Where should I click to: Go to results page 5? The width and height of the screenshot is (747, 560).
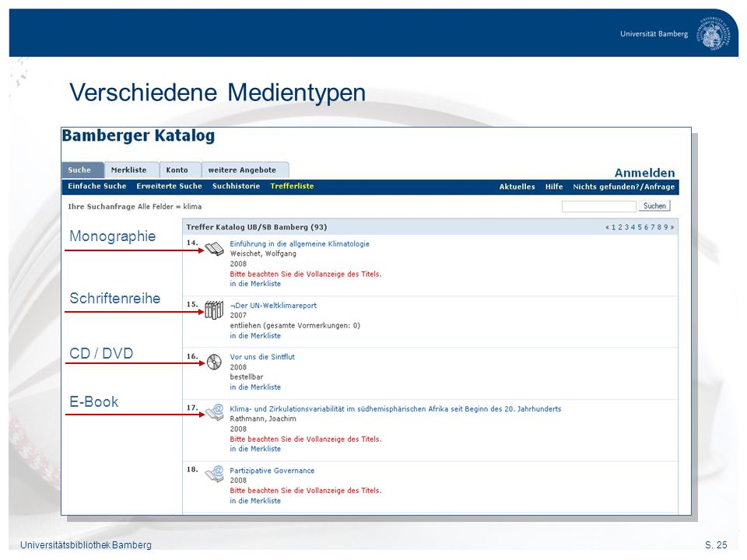[x=640, y=228]
